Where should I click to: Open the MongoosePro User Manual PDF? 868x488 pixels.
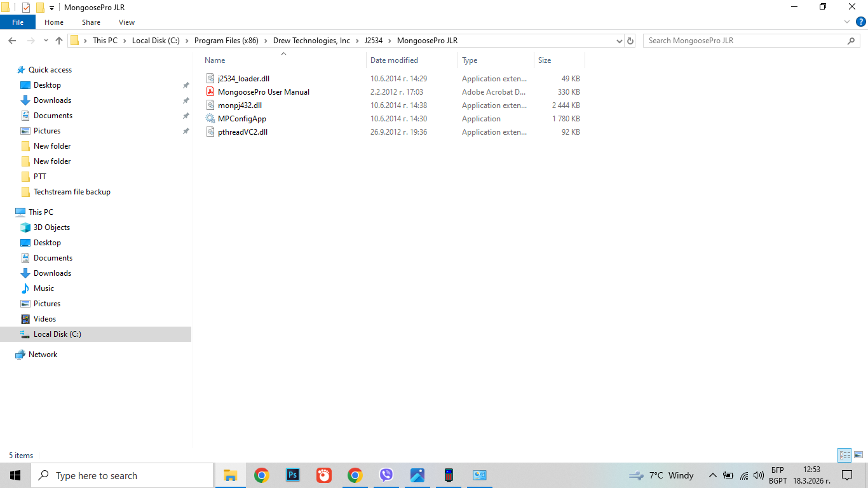263,92
